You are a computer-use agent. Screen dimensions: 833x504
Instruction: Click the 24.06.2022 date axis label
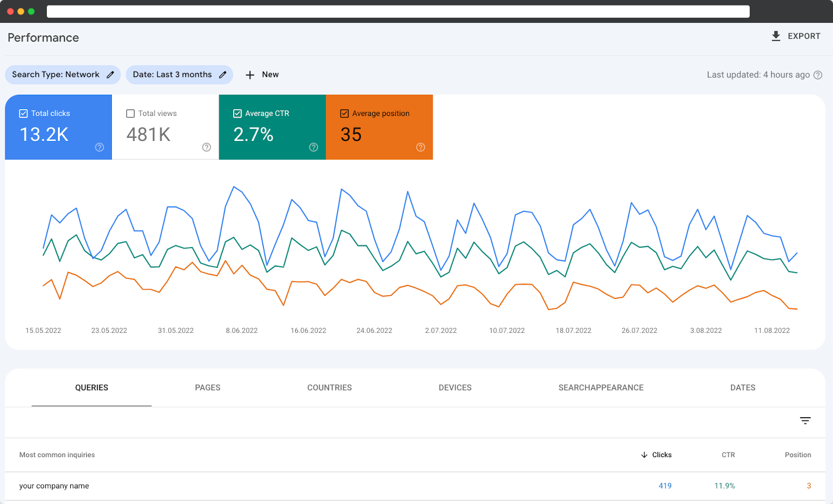point(374,330)
